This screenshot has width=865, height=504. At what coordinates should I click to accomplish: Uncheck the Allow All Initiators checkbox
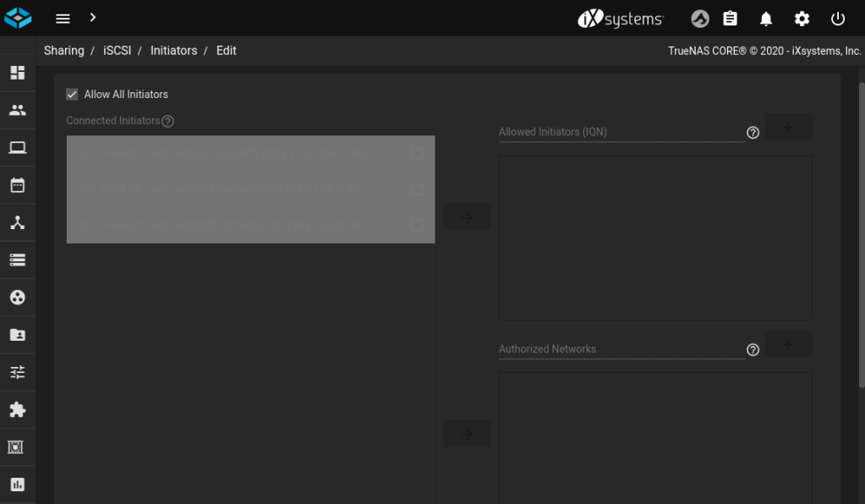click(72, 95)
